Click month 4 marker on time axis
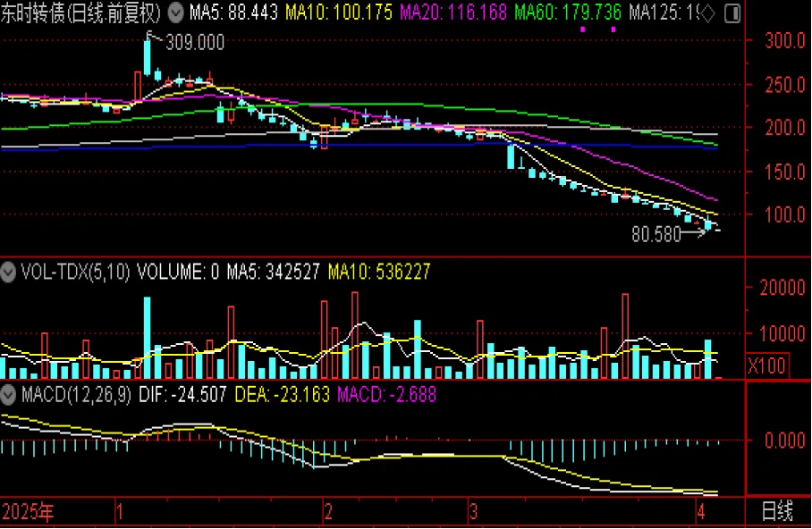The height and width of the screenshot is (529, 812). point(701,512)
